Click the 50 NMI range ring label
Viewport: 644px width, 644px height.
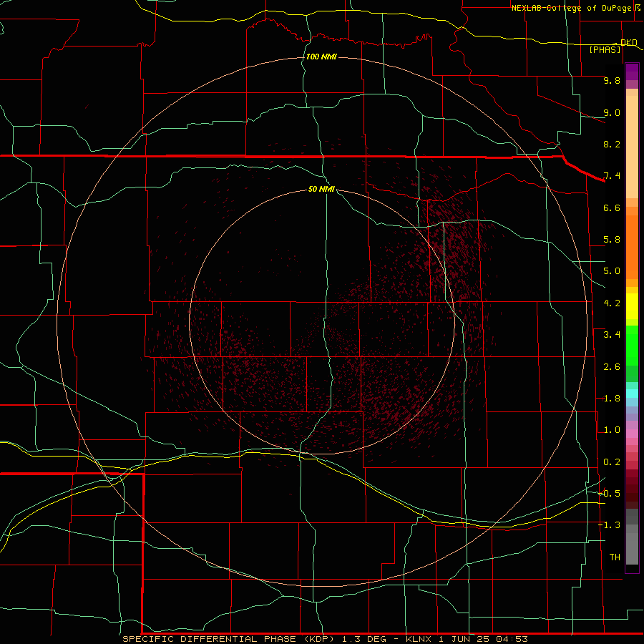(321, 189)
